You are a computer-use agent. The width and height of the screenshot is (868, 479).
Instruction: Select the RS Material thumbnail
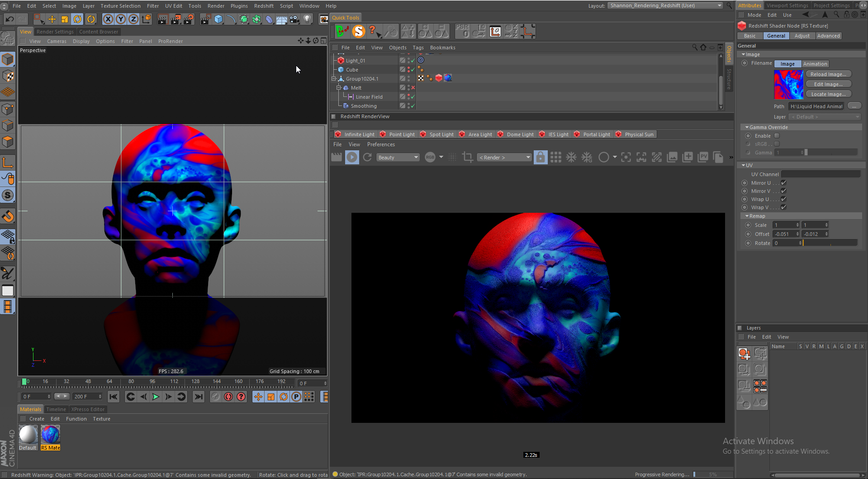[x=50, y=435]
